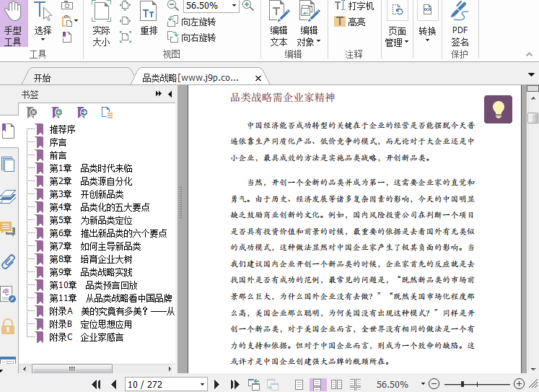Click the zoom out minus circle in status bar
This screenshot has width=539, height=392.
pyautogui.click(x=434, y=384)
